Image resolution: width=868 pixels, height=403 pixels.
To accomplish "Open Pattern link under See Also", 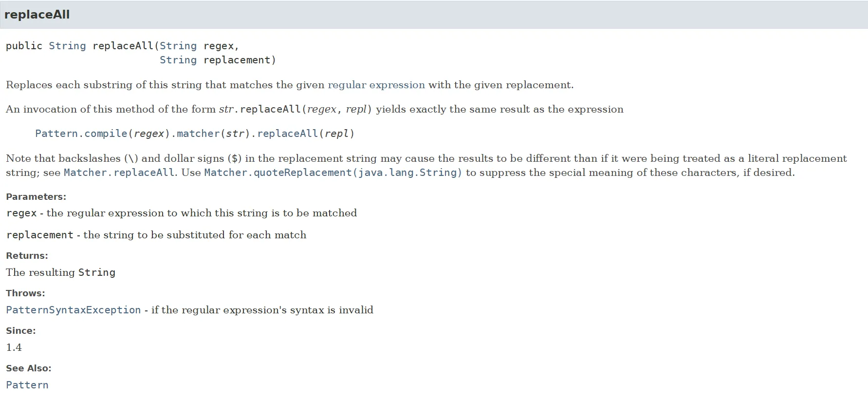I will pyautogui.click(x=27, y=385).
